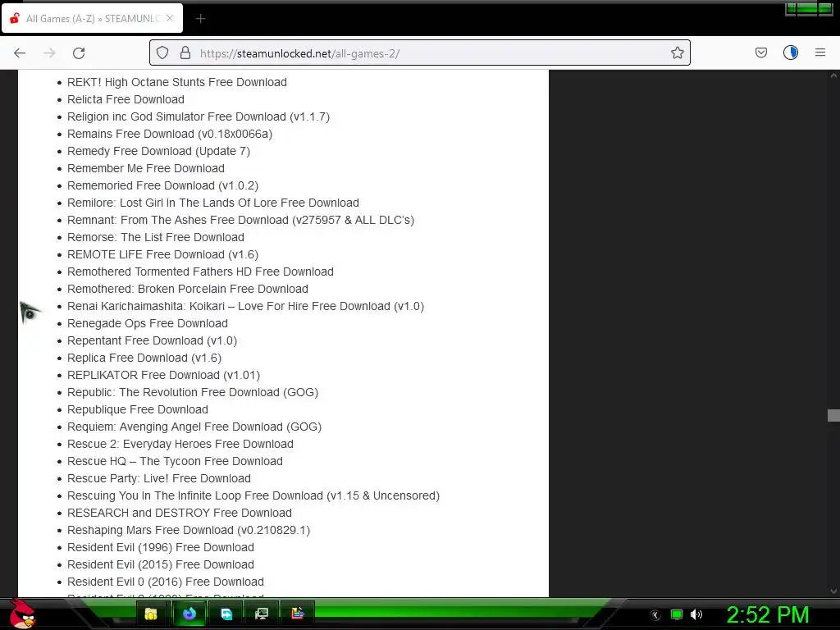Open Religion inc God Simulator link
Screen dimensions: 840x630
pyautogui.click(x=199, y=116)
